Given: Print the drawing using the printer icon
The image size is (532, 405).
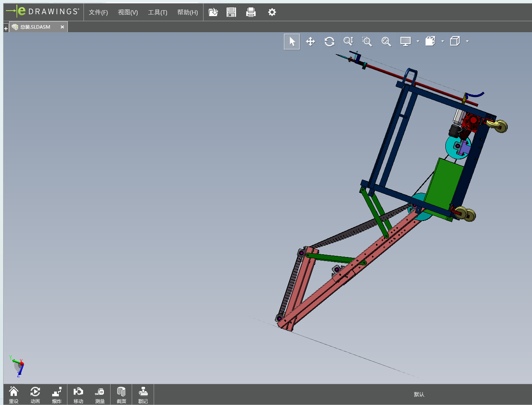Looking at the screenshot, I should (251, 13).
